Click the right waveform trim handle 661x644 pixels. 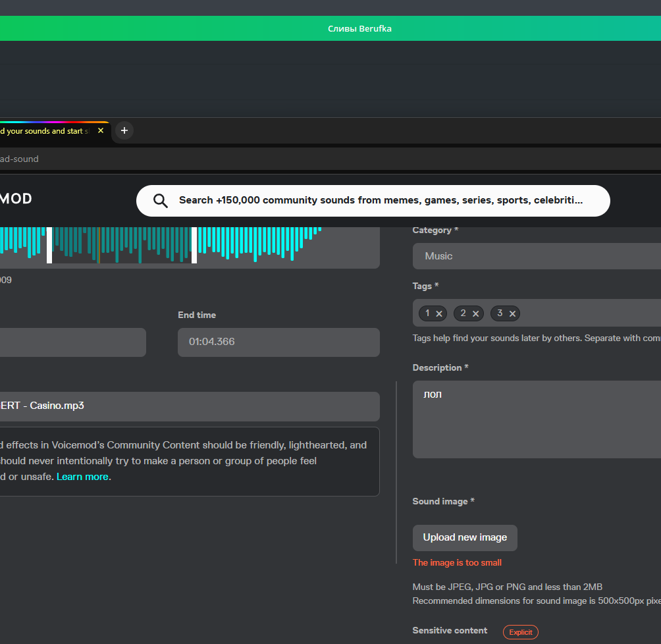194,245
